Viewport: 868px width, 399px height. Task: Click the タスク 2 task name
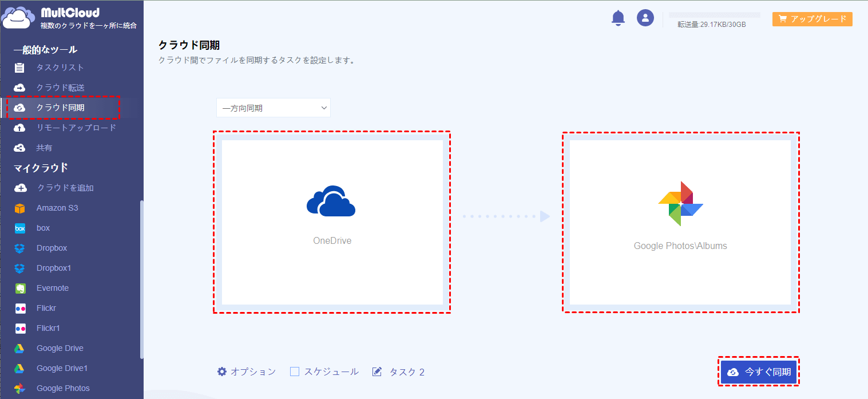(x=407, y=372)
